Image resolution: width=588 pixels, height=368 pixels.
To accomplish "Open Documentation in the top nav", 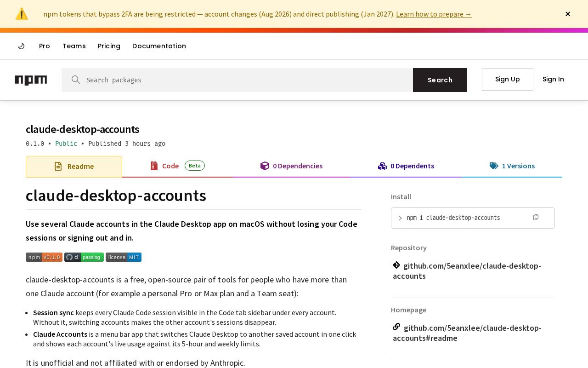I will point(159,46).
